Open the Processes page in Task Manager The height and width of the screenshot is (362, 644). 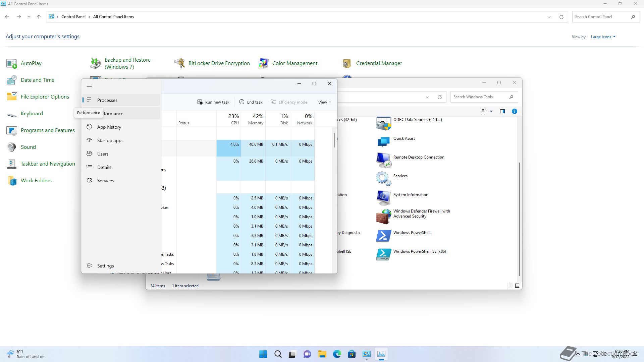(121, 100)
